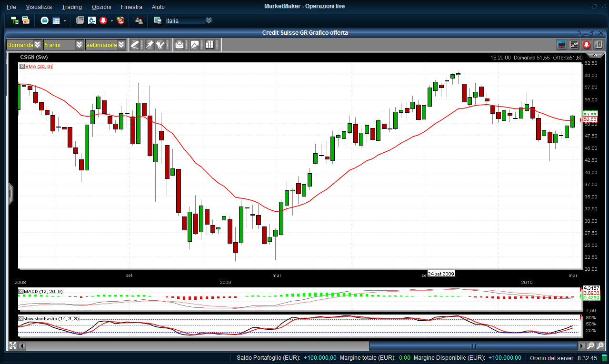Open the Domanda price type dropdown
Screen dimensions: 609x364
click(24, 45)
